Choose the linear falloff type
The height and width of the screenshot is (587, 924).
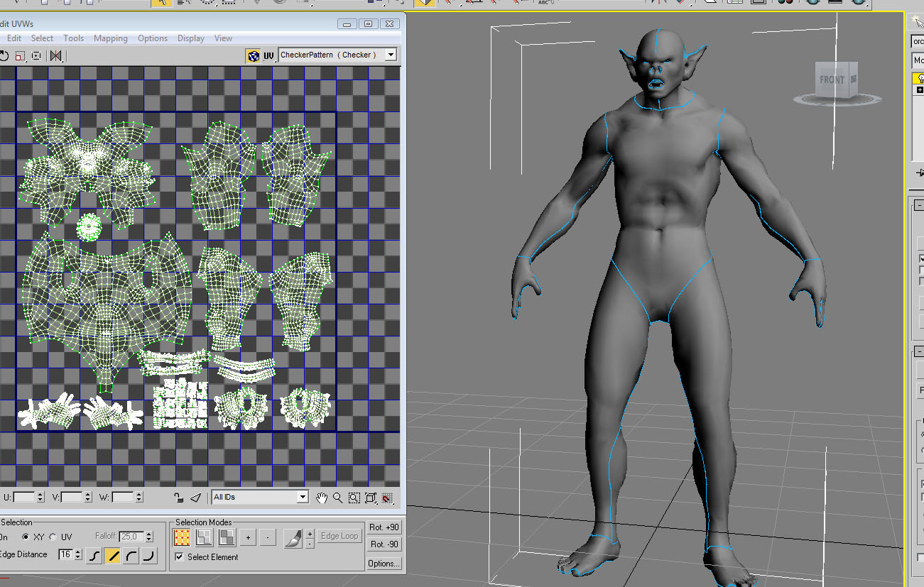[x=112, y=556]
